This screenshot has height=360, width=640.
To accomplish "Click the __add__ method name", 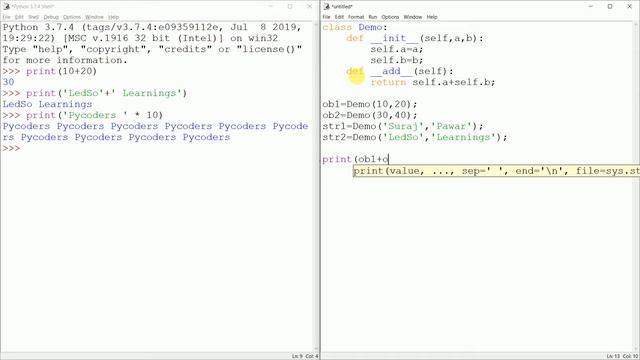I will (x=391, y=71).
